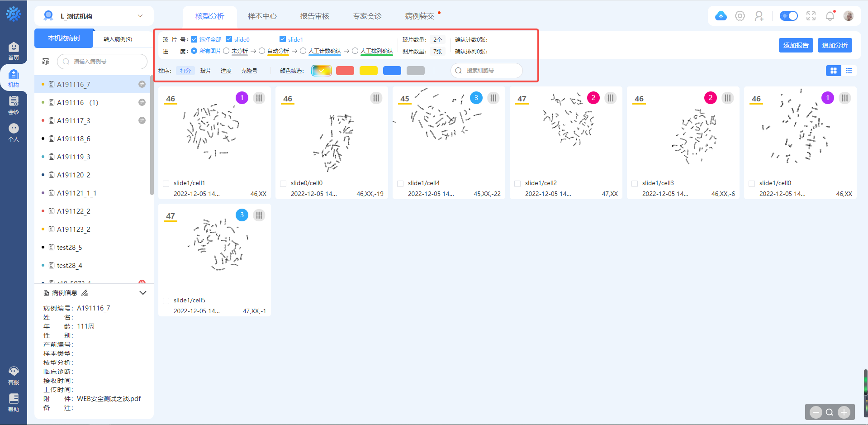Viewport: 868px width, 425px height.
Task: Click the 追加分析 button
Action: click(x=835, y=45)
